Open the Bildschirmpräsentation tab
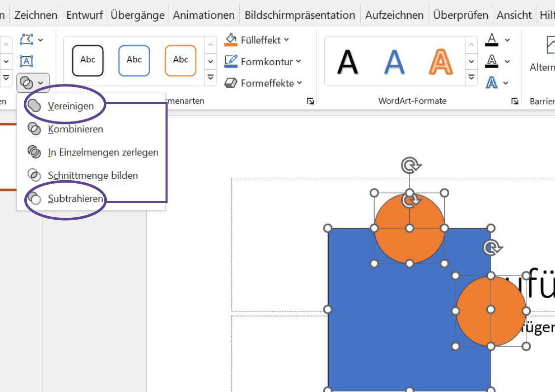 pos(300,15)
